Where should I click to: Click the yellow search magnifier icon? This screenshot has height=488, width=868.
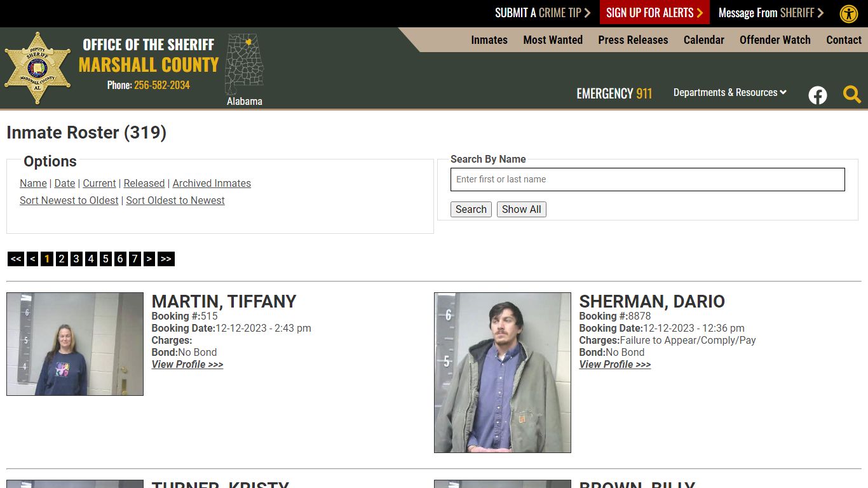[x=852, y=95]
